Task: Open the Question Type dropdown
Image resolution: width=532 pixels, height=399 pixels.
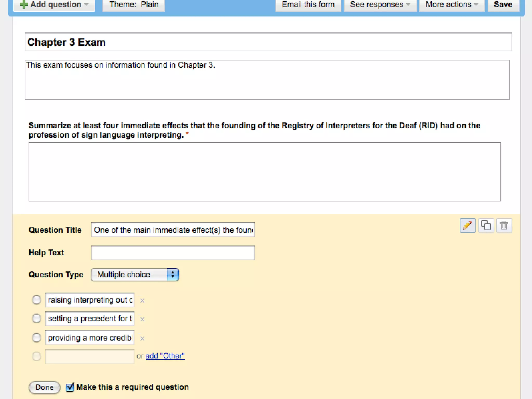Action: click(x=135, y=275)
